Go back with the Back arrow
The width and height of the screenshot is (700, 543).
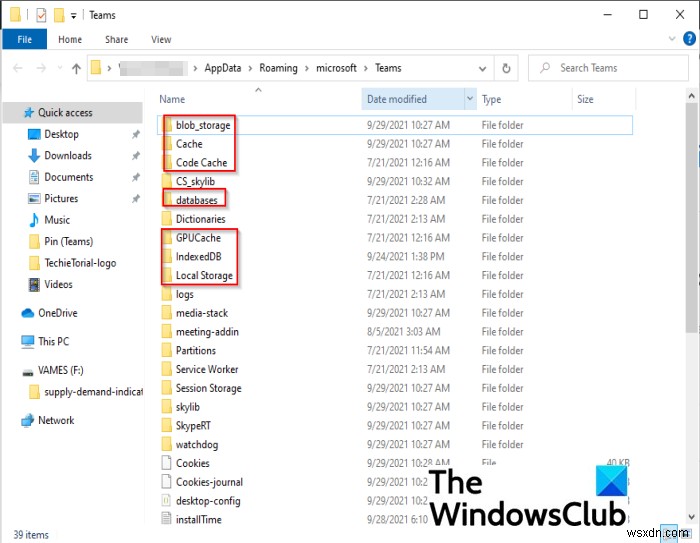point(18,68)
